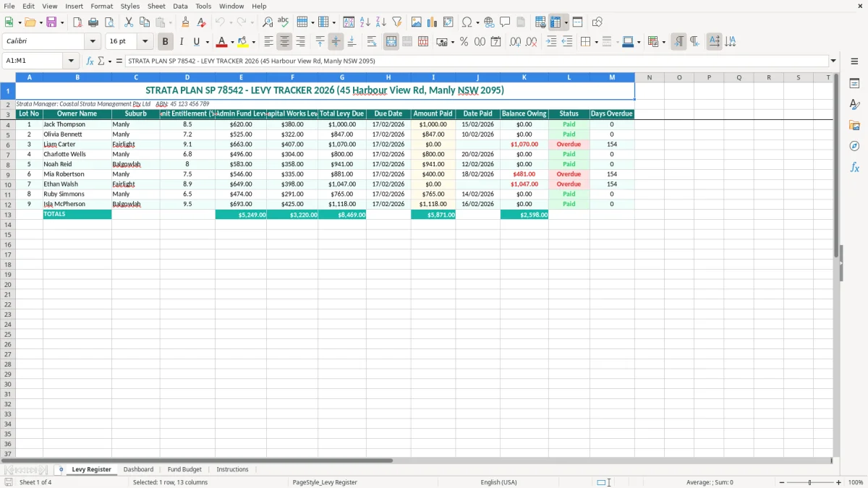Insert a pivot table
This screenshot has height=488, width=868.
pyautogui.click(x=448, y=22)
